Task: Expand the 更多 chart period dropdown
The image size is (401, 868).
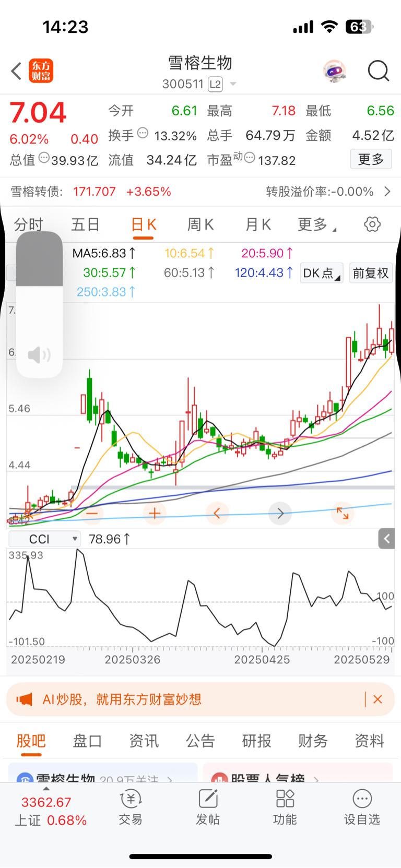Action: [x=317, y=225]
